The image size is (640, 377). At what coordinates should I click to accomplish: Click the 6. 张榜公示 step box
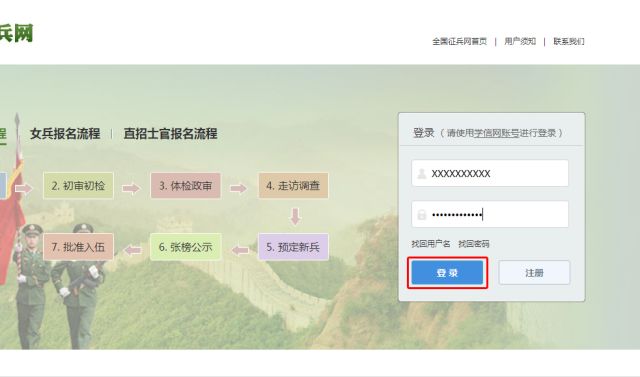[x=186, y=247]
